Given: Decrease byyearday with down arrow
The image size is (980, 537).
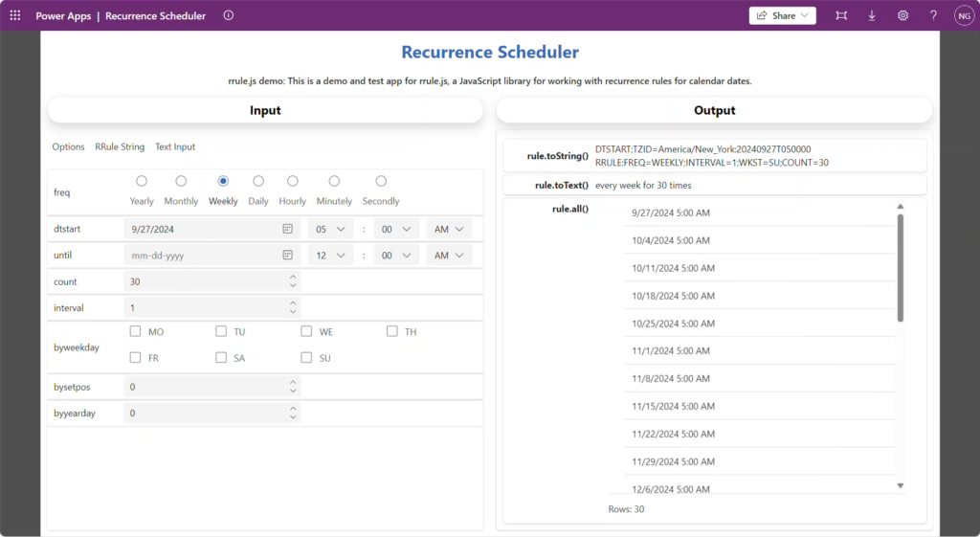Looking at the screenshot, I should pos(293,417).
